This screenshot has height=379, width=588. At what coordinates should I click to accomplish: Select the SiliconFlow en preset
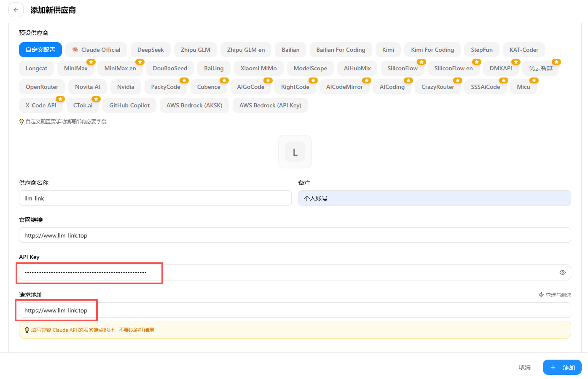[454, 68]
